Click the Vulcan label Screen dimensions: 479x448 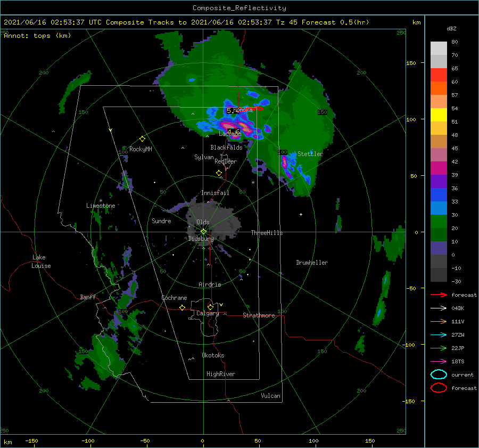tap(270, 396)
